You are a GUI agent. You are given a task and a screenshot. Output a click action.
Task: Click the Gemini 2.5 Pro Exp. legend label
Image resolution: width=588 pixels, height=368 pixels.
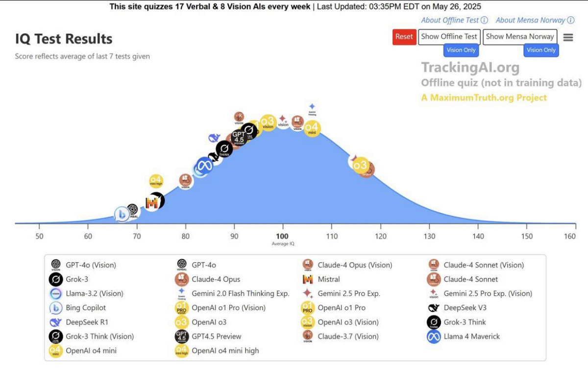tap(349, 294)
